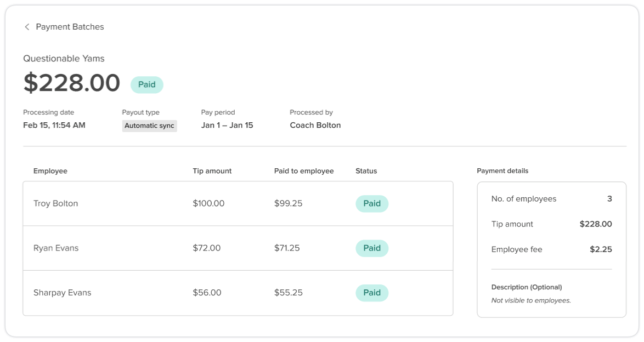Click the Tip amount column header
Image resolution: width=644 pixels, height=342 pixels.
(x=212, y=170)
